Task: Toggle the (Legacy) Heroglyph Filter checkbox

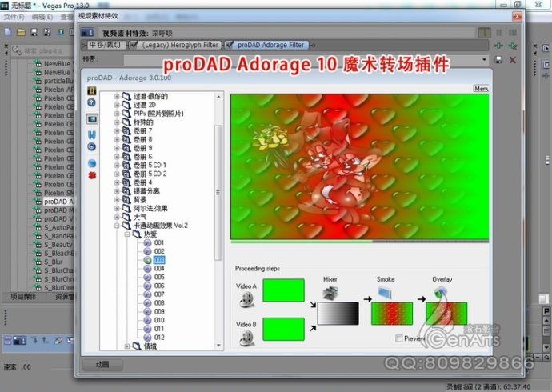Action: [134, 45]
